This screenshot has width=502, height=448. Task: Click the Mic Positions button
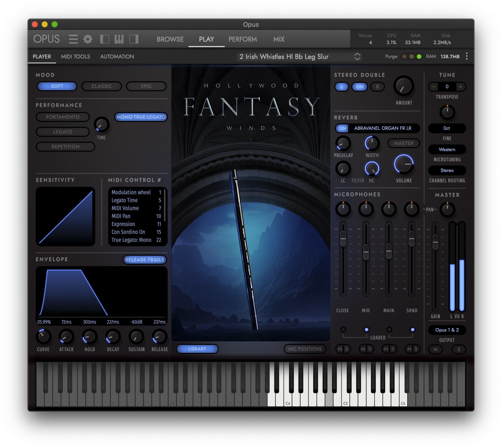pyautogui.click(x=305, y=349)
